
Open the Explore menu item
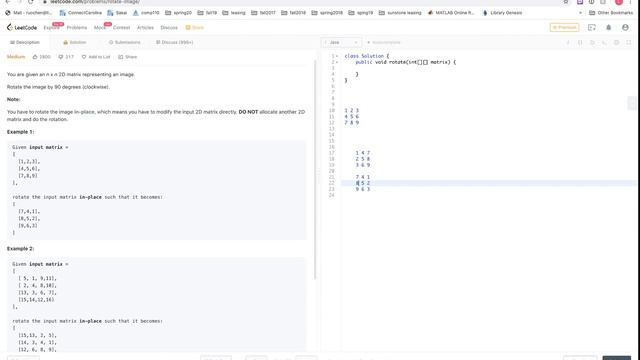coord(51,28)
